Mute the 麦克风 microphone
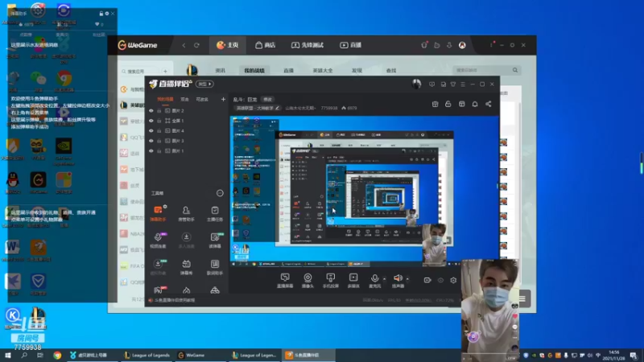The image size is (644, 362). tap(374, 281)
